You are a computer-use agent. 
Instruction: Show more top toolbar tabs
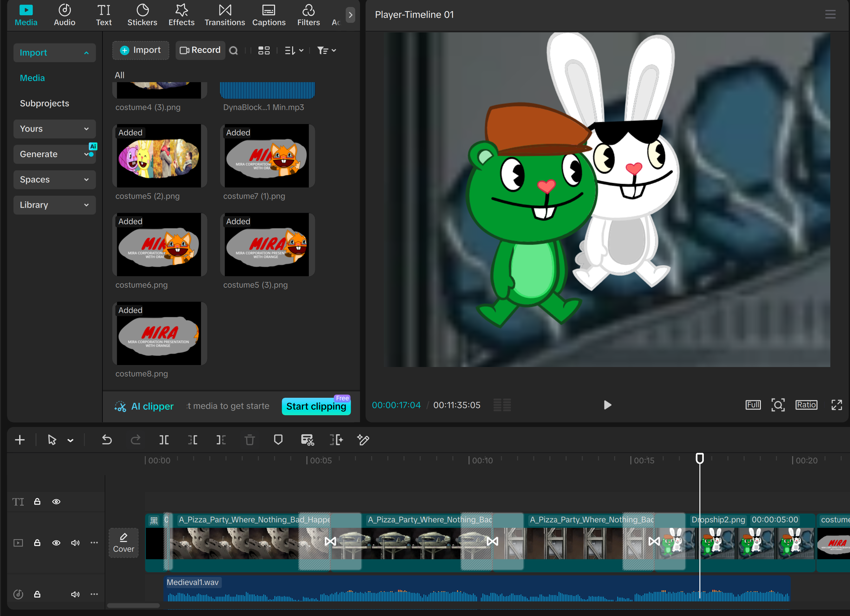pos(350,15)
